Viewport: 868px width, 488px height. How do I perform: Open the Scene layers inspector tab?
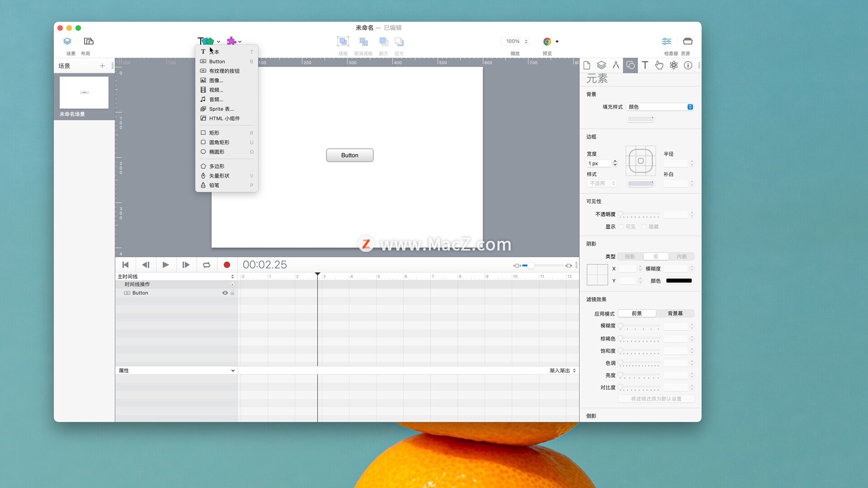click(x=601, y=65)
